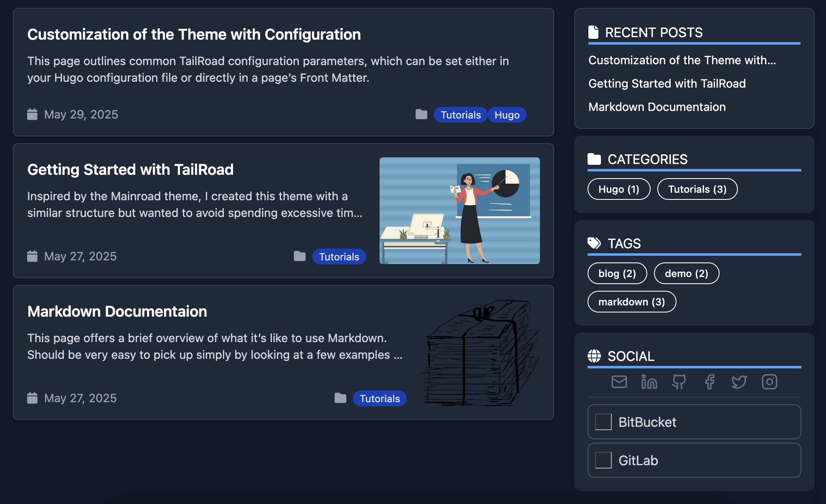Open the Twitter social icon
This screenshot has height=504, width=826.
point(739,382)
